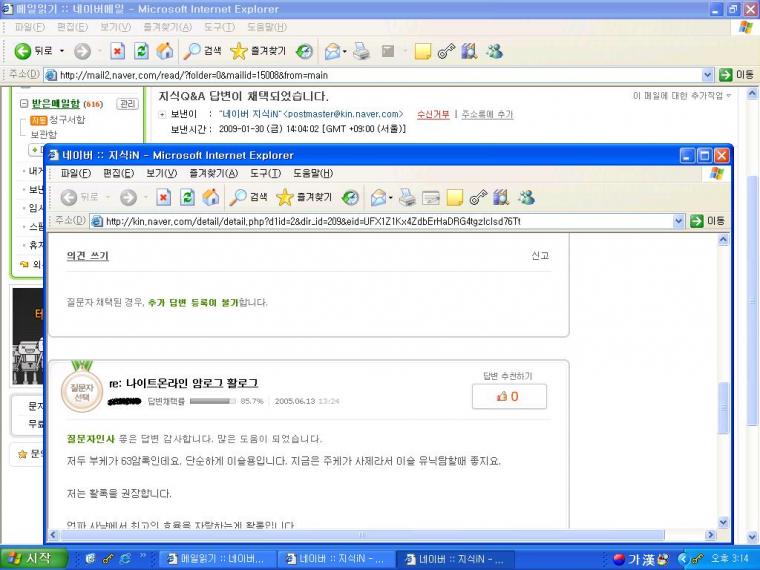Click green Back button in mail window behind

[33, 51]
